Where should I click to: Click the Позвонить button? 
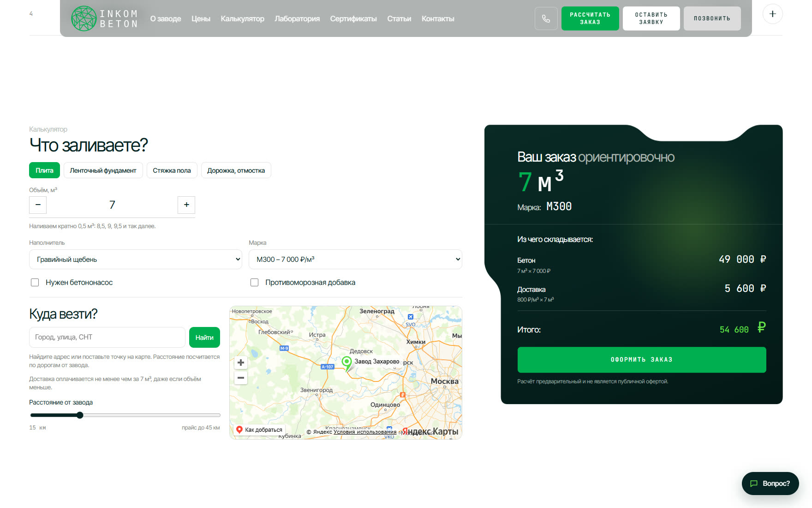tap(712, 18)
